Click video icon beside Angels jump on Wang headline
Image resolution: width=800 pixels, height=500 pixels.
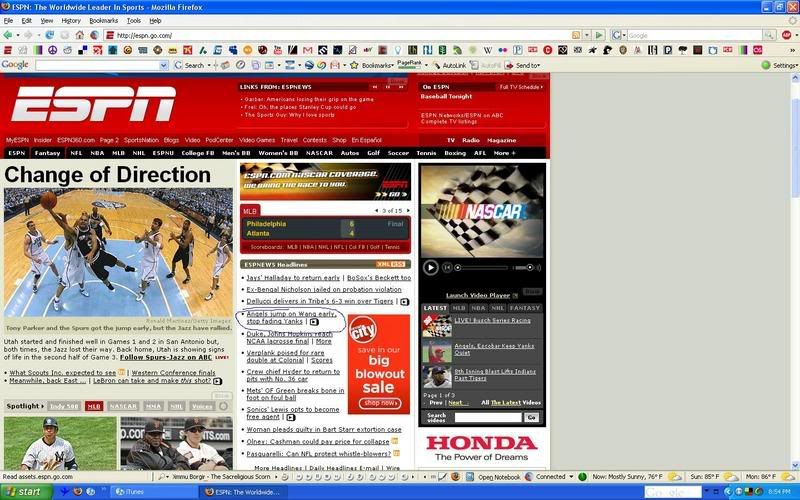point(314,322)
